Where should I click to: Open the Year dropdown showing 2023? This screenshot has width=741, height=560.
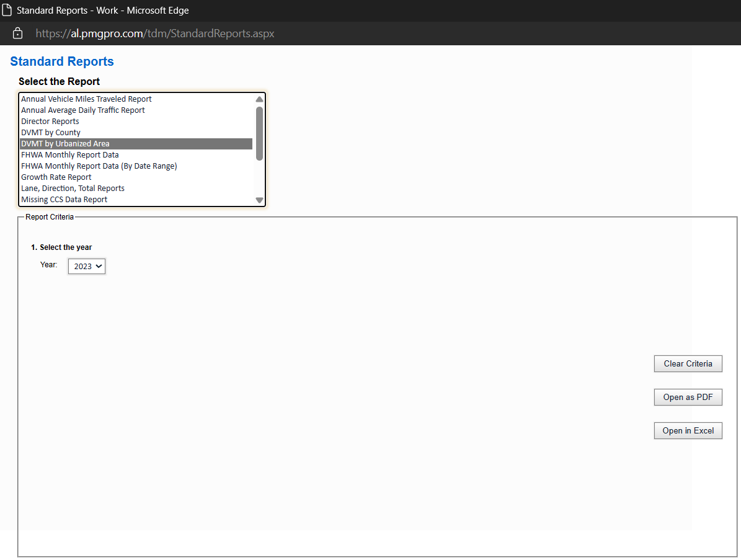[x=86, y=266]
